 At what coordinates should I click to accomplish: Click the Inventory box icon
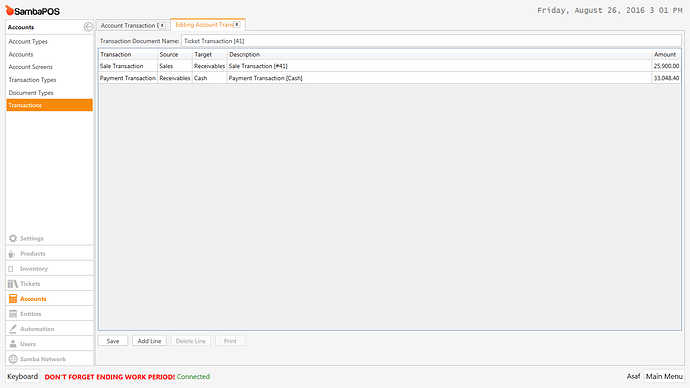(x=11, y=269)
